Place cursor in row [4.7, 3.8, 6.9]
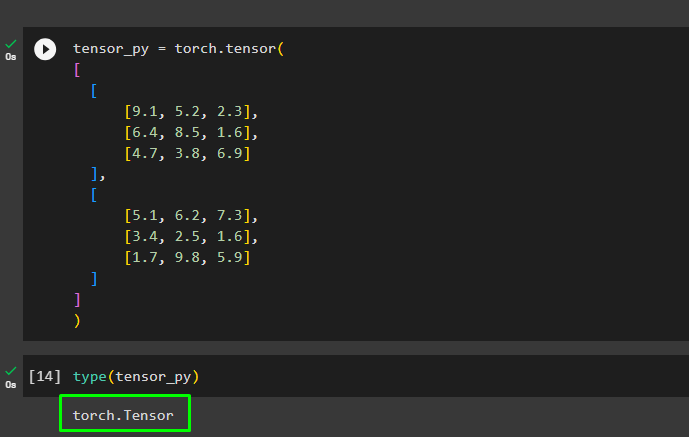 pyautogui.click(x=188, y=154)
